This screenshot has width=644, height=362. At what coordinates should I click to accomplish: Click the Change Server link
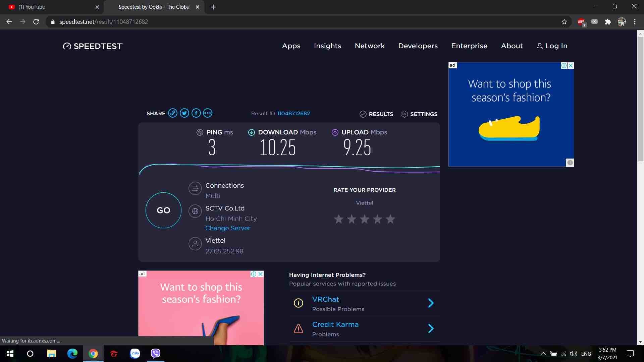click(228, 228)
